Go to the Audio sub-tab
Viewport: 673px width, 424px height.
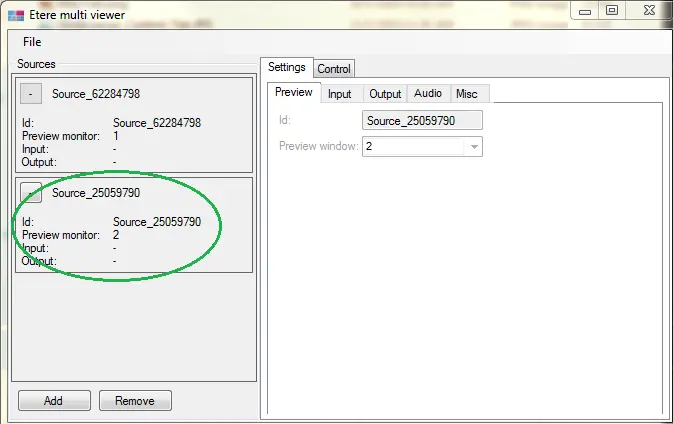pyautogui.click(x=428, y=94)
